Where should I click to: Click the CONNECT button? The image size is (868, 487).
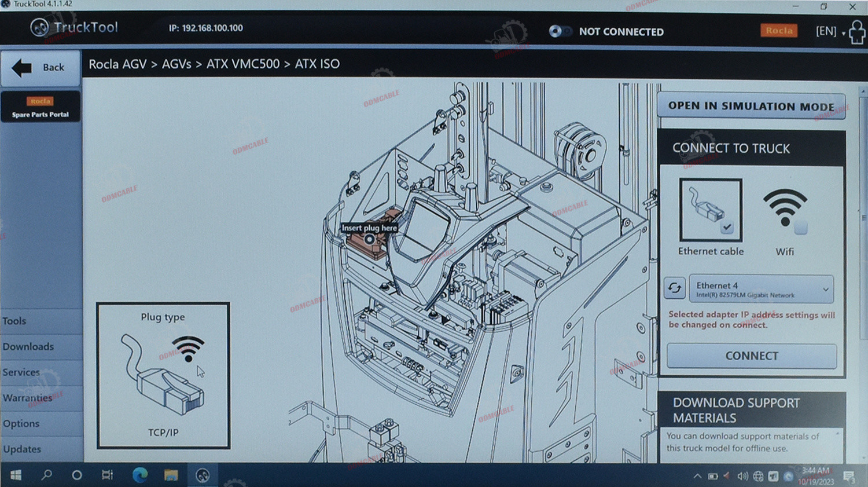click(752, 356)
